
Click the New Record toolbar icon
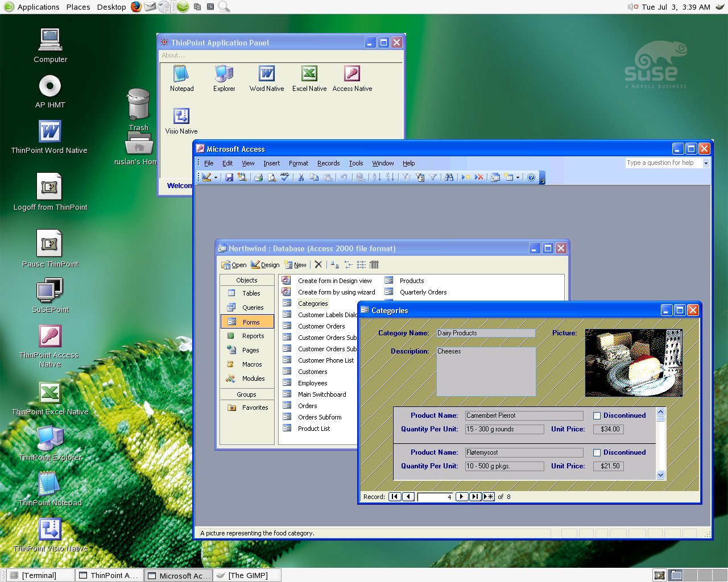[466, 177]
